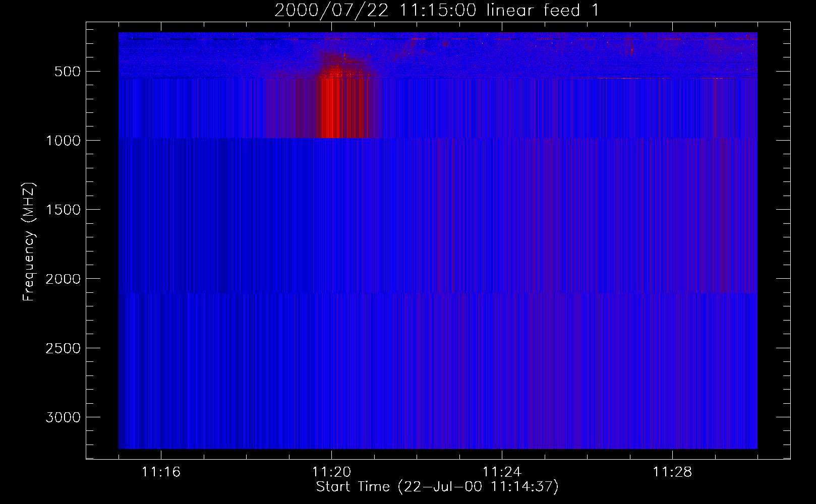Screen dimensions: 816x504
Task: Select the 2500 frequency tick label
Action: (x=63, y=348)
